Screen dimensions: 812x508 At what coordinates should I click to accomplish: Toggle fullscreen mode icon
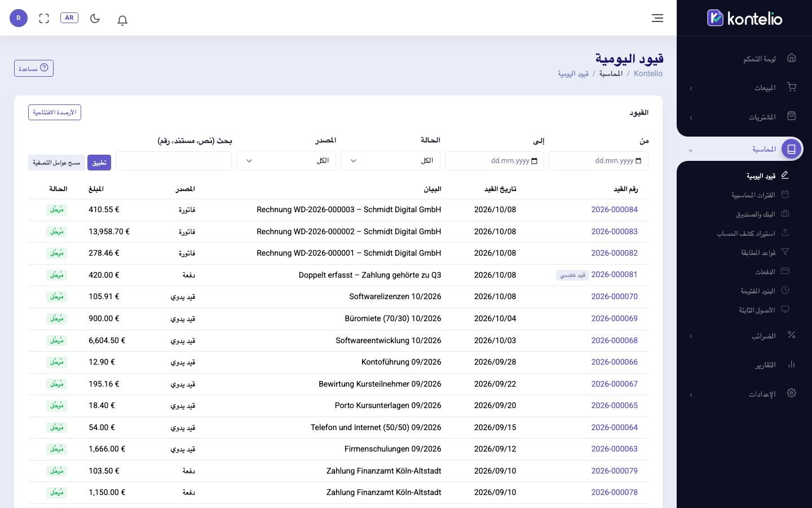44,19
